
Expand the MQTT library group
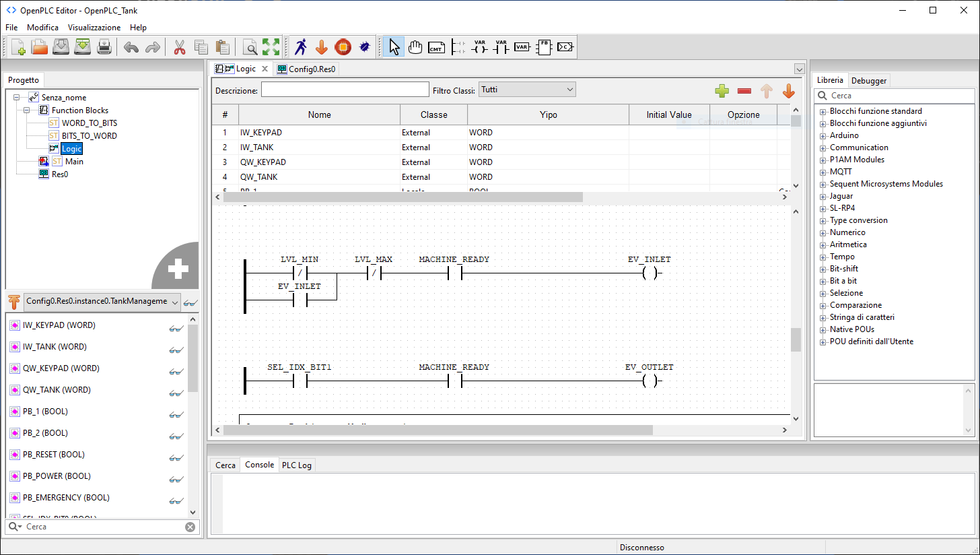tap(823, 172)
